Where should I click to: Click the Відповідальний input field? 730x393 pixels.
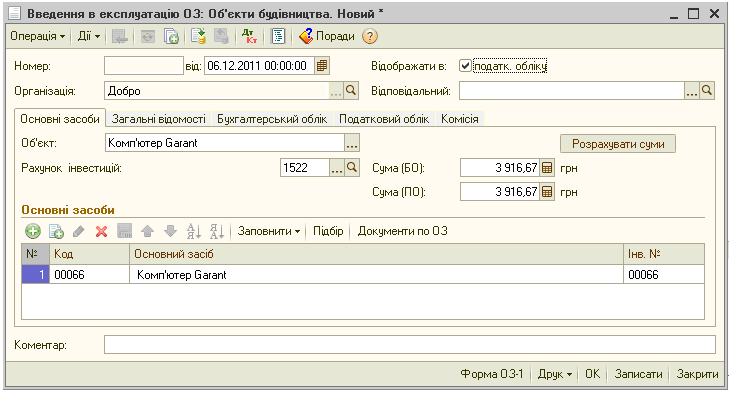click(572, 91)
